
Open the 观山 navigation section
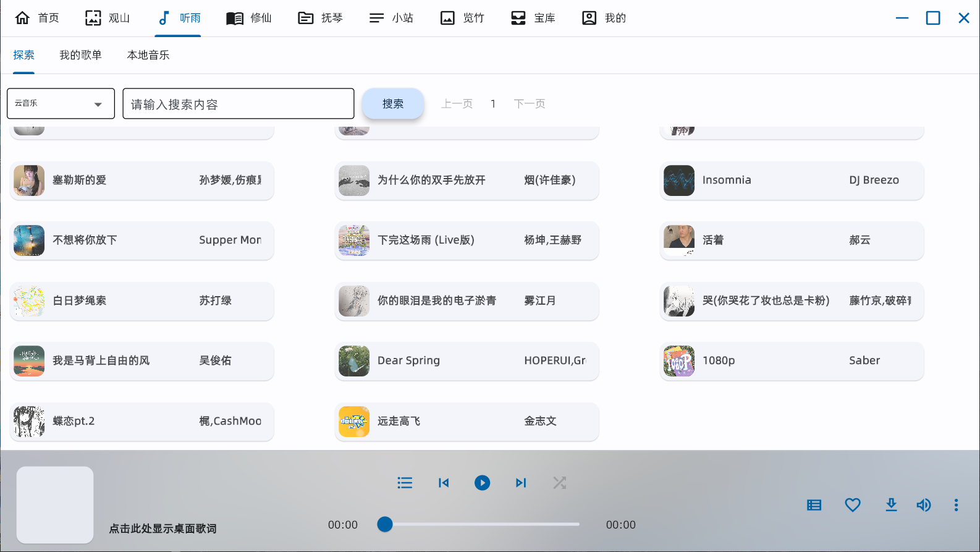coord(108,18)
